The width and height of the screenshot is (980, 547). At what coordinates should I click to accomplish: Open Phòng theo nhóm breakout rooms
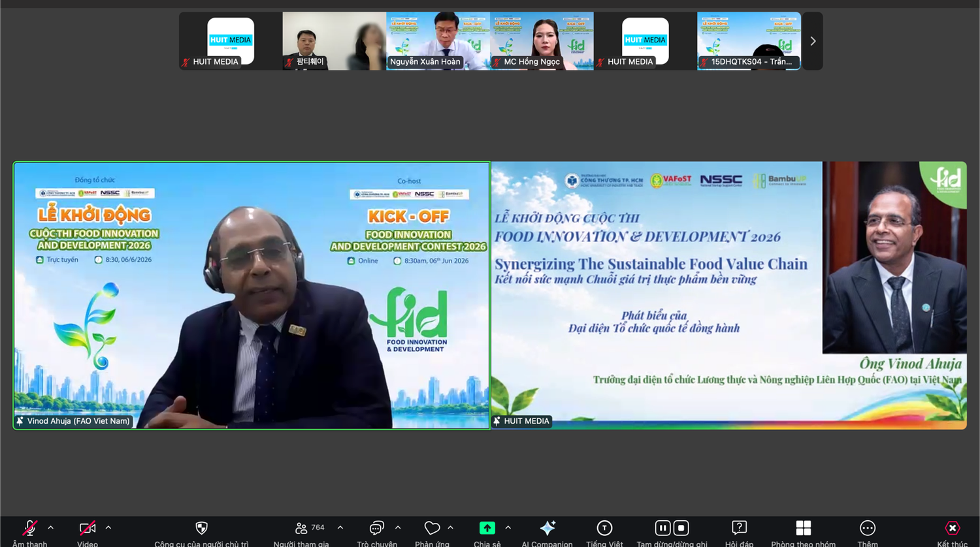804,527
